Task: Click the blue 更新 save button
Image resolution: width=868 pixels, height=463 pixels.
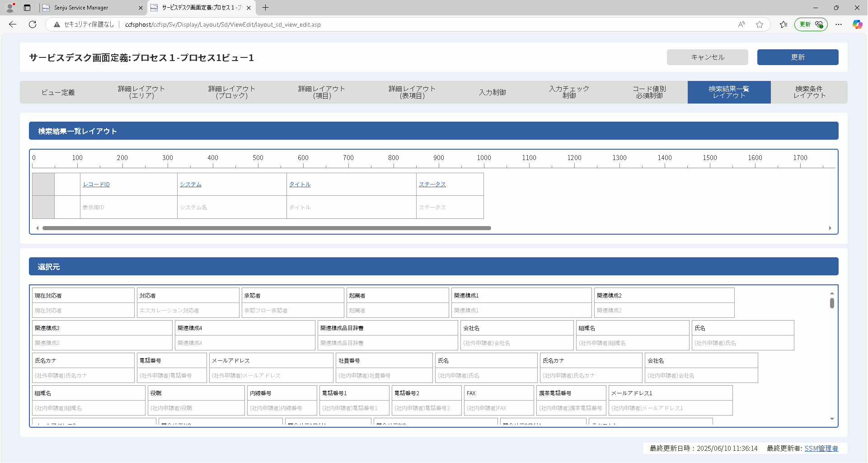Action: (798, 57)
